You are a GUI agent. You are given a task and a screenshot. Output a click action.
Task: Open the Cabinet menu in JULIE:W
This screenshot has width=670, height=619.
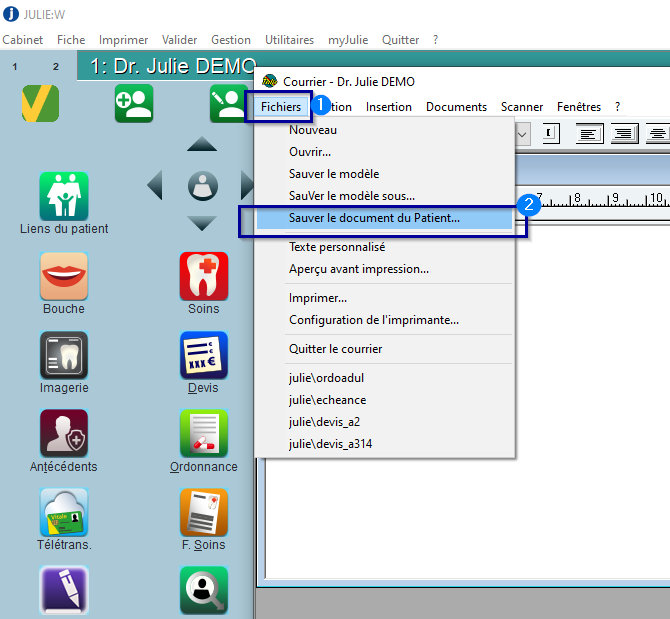coord(23,40)
